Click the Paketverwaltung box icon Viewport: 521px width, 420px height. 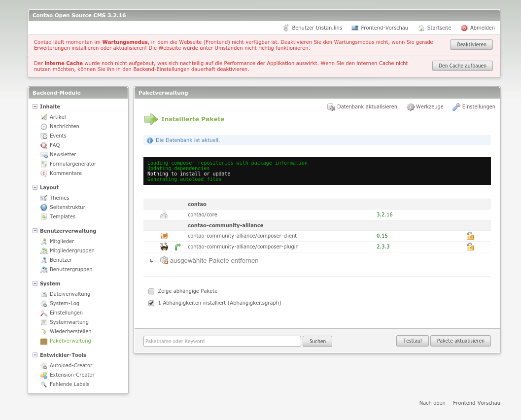43,341
